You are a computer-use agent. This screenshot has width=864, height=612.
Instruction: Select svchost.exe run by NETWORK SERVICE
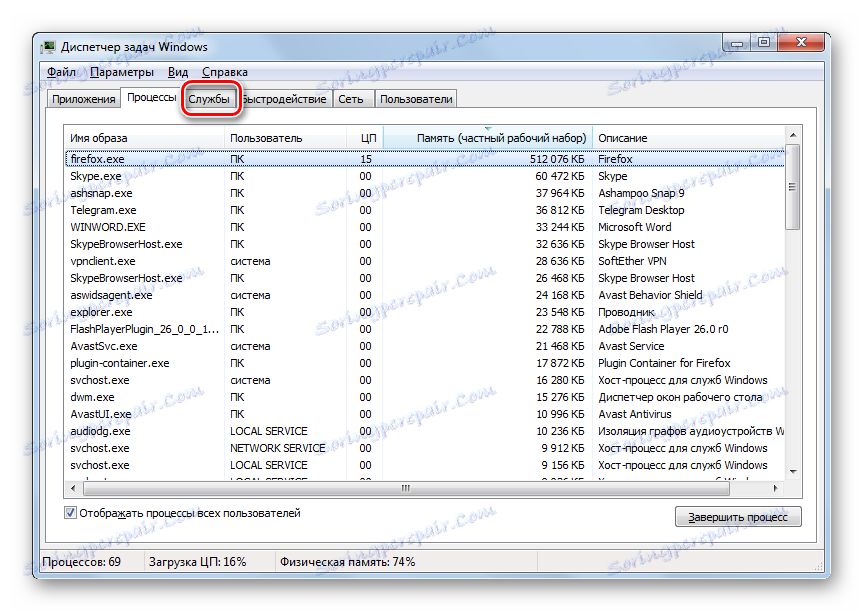coord(424,448)
